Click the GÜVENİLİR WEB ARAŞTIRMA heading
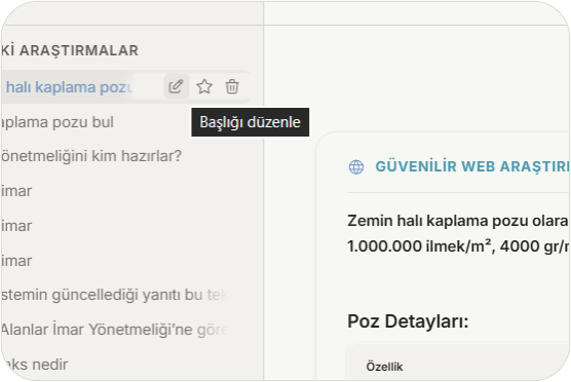This screenshot has height=382, width=571. pos(472,166)
